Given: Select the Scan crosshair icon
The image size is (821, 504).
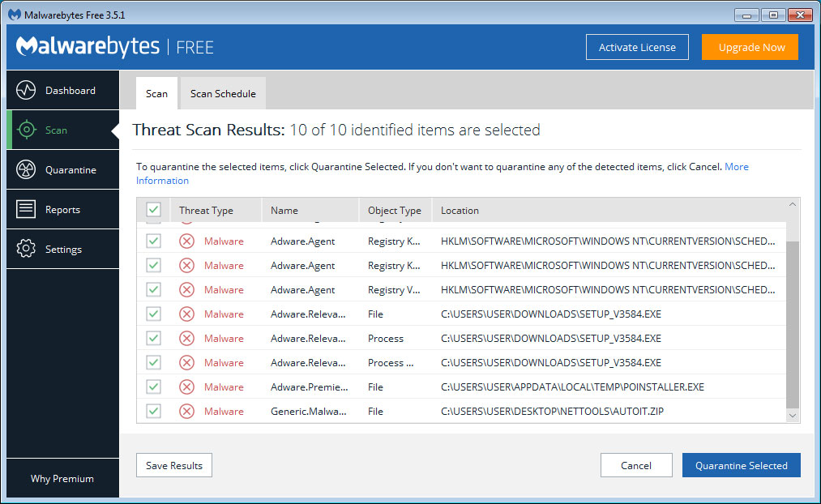Looking at the screenshot, I should point(28,130).
